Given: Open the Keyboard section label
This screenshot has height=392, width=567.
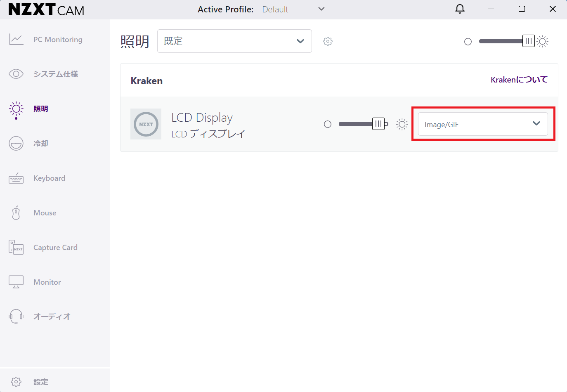Looking at the screenshot, I should coord(50,178).
